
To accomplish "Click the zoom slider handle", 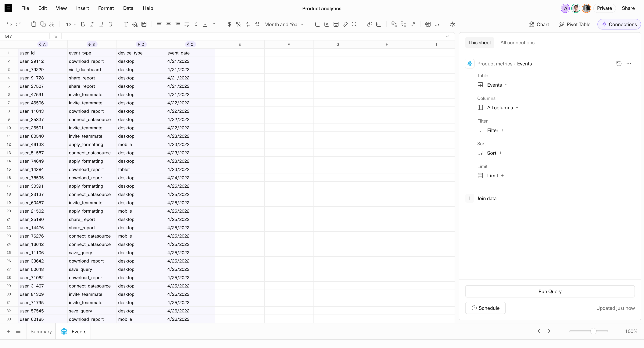I will click(x=593, y=331).
